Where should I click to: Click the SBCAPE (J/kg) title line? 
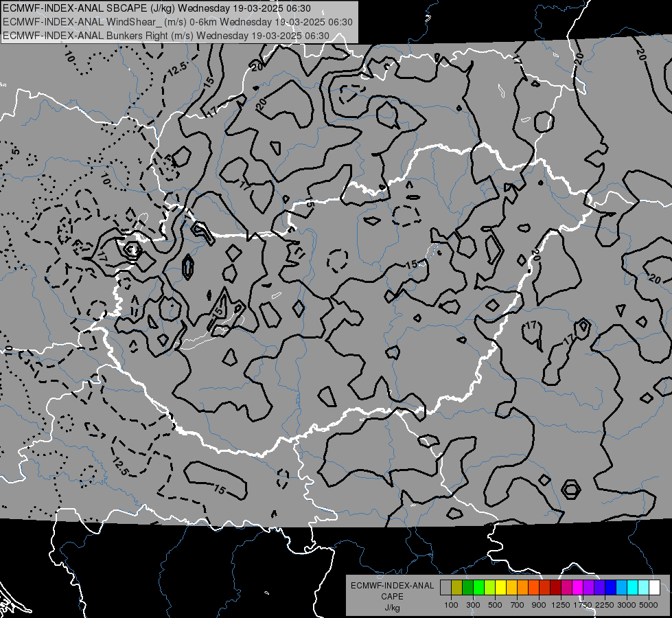(157, 8)
